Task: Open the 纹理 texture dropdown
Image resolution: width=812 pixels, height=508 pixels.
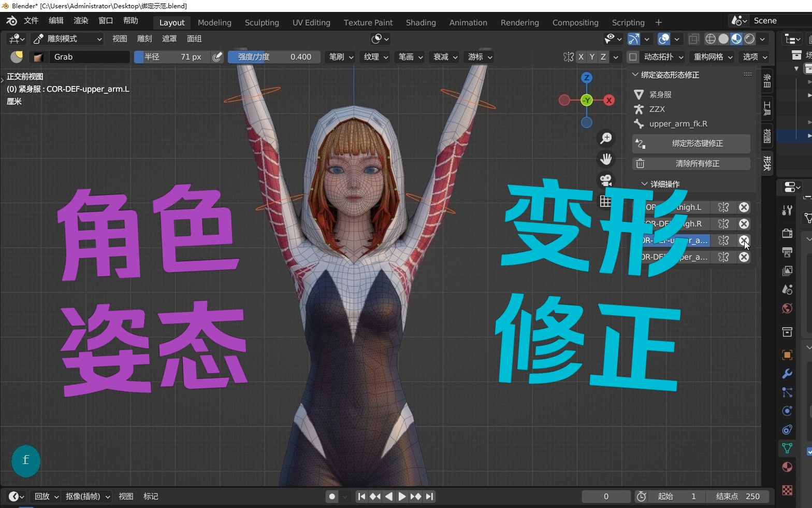Action: 375,57
